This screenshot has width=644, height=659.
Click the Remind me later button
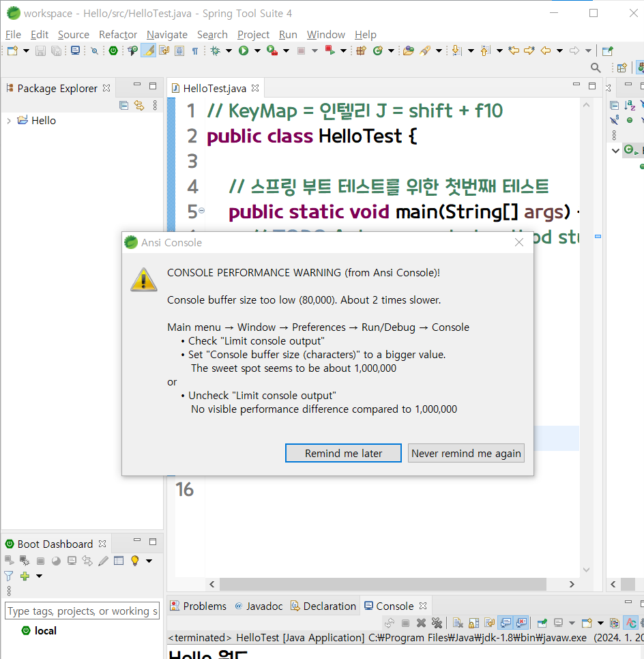pos(343,453)
